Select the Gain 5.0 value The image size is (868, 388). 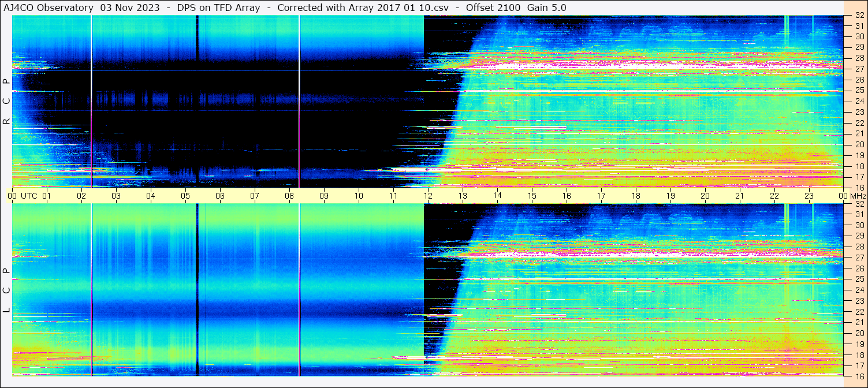[x=547, y=8]
